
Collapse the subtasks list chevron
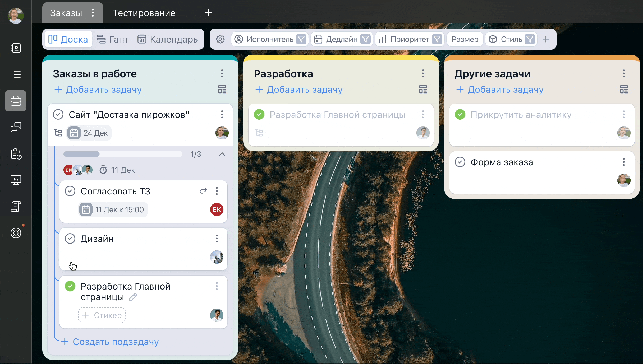click(222, 154)
